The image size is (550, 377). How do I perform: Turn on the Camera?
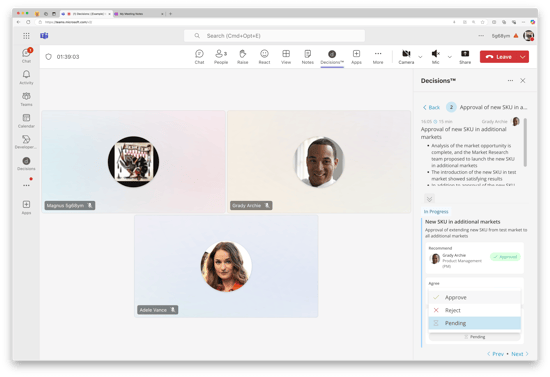pyautogui.click(x=406, y=56)
